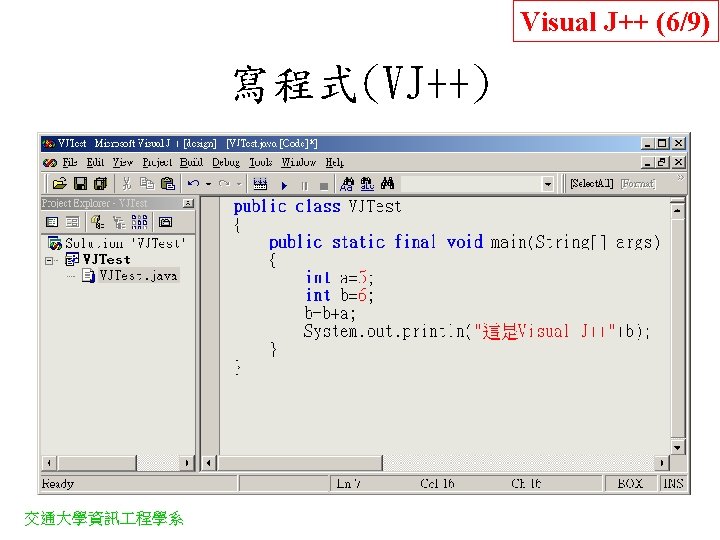Open the Redo history dropdown arrow

[x=239, y=184]
